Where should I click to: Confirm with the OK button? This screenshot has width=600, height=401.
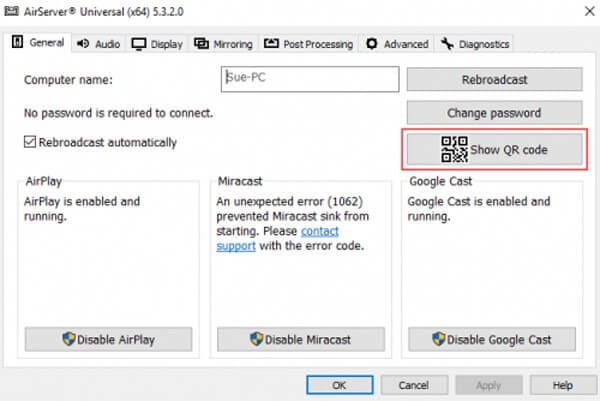coord(339,385)
